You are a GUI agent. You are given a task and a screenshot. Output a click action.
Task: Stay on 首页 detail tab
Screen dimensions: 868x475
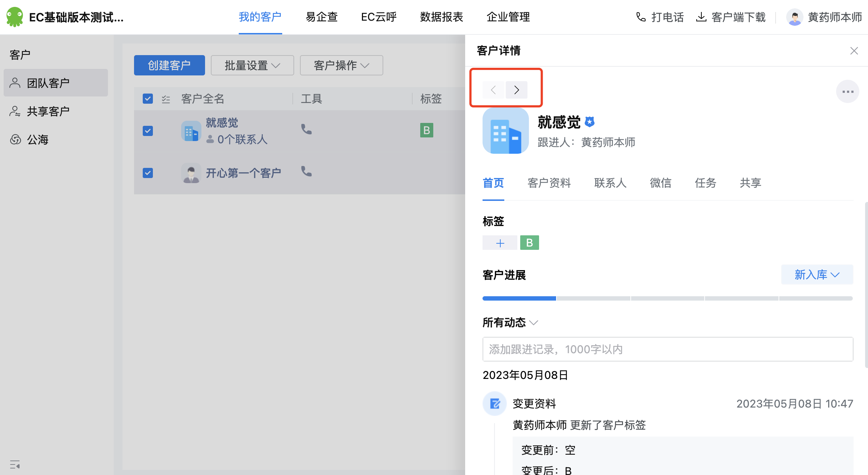coord(493,183)
